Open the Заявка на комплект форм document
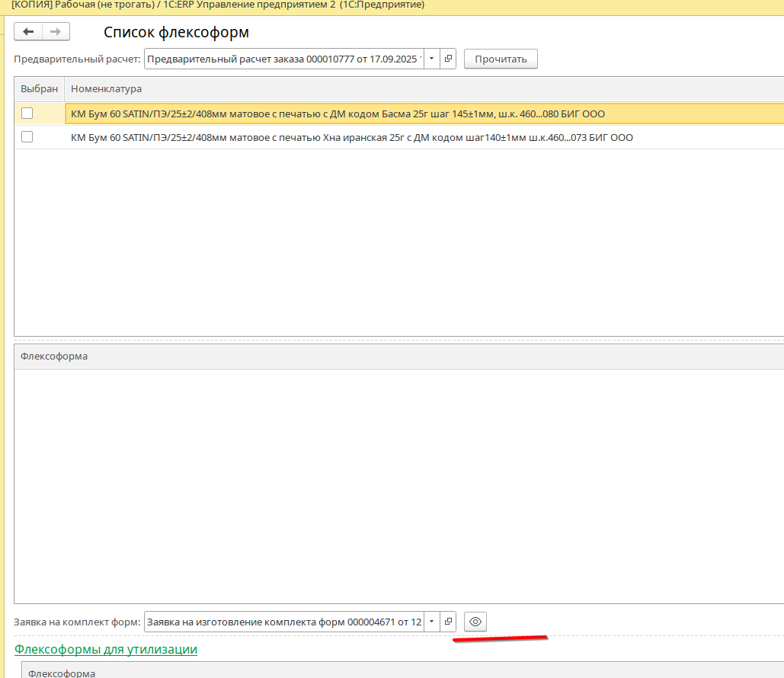Screen dimensions: 784x678 (448, 622)
